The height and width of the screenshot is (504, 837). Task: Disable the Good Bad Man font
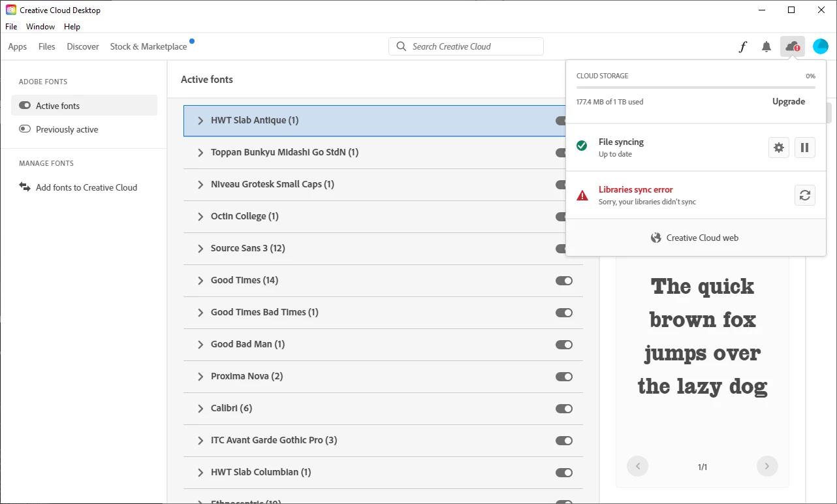(564, 345)
